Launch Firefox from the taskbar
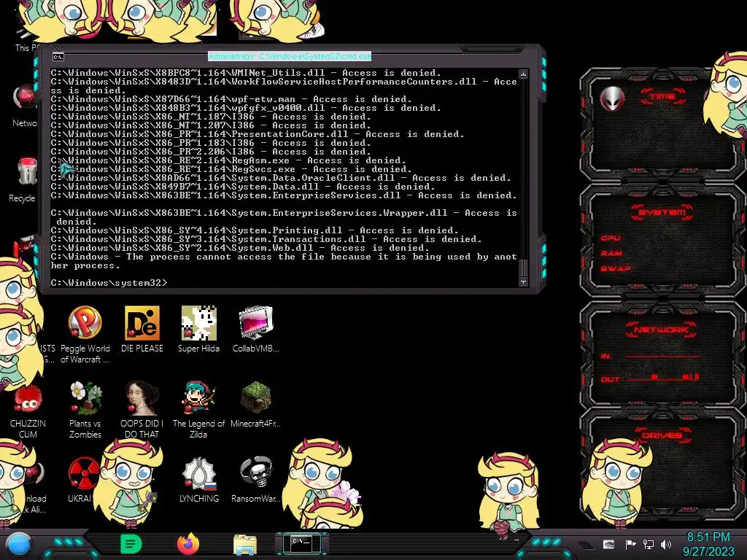 coord(188,544)
